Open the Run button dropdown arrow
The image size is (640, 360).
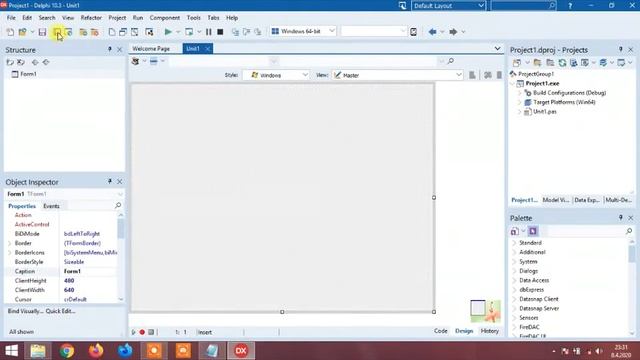pos(178,32)
